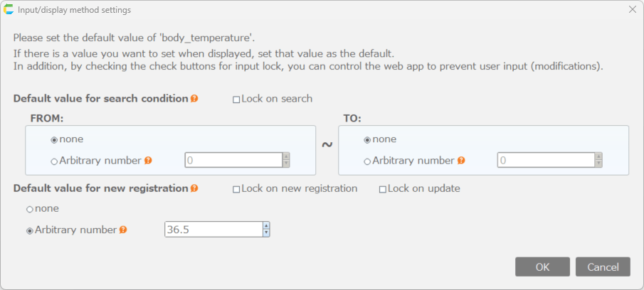Viewport: 644px width, 290px height.
Task: Close the Input/display method settings dialog
Action: [633, 10]
